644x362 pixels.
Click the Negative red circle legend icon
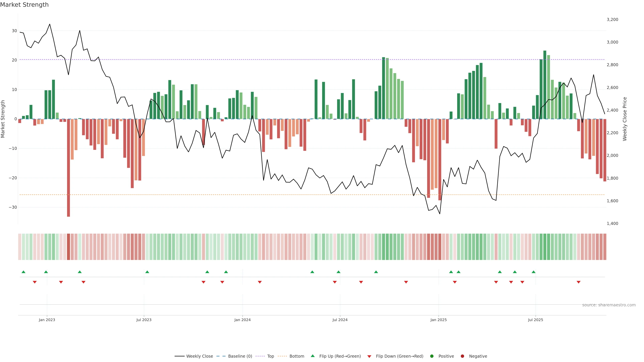462,356
